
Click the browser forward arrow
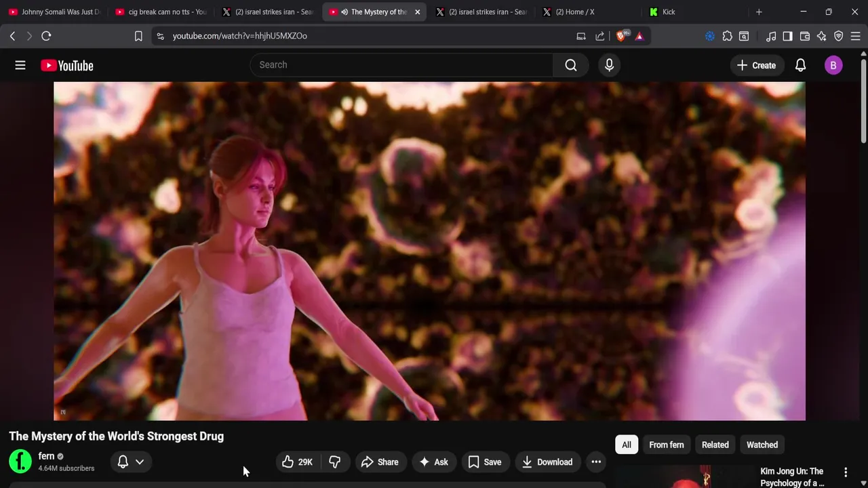(29, 36)
